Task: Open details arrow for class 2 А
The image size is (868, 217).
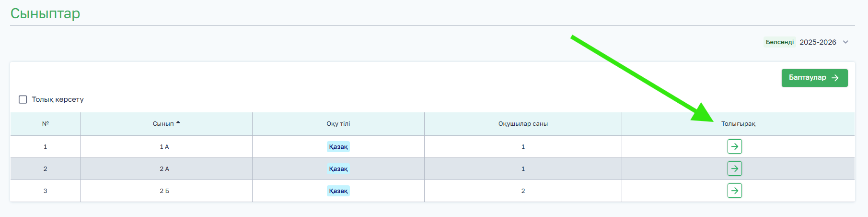Action: click(734, 169)
